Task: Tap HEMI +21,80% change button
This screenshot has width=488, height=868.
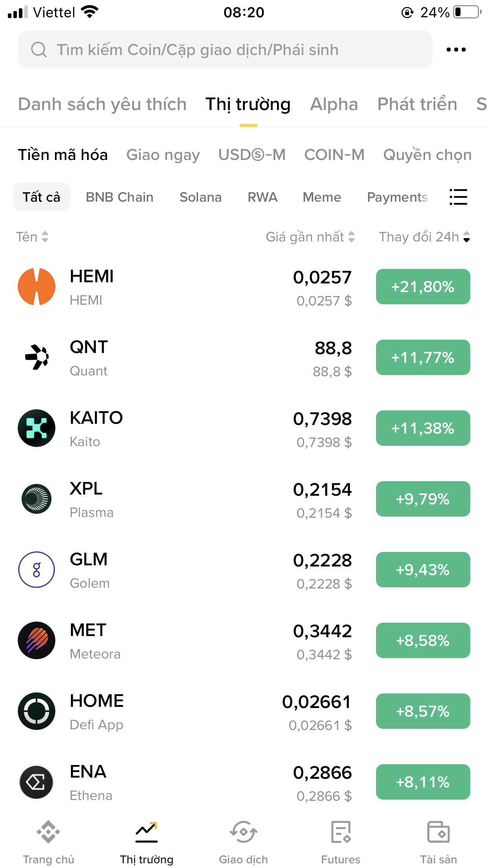Action: click(423, 287)
